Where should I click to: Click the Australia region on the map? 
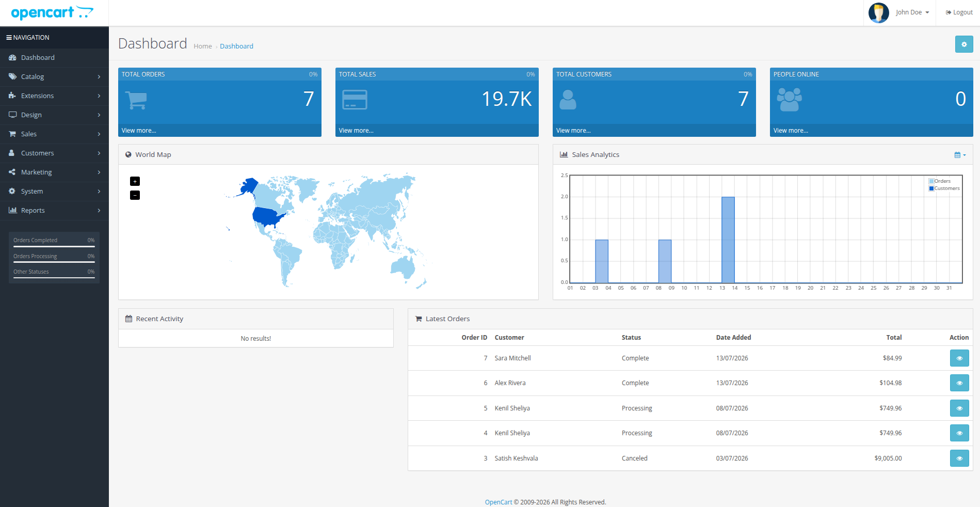(x=403, y=267)
